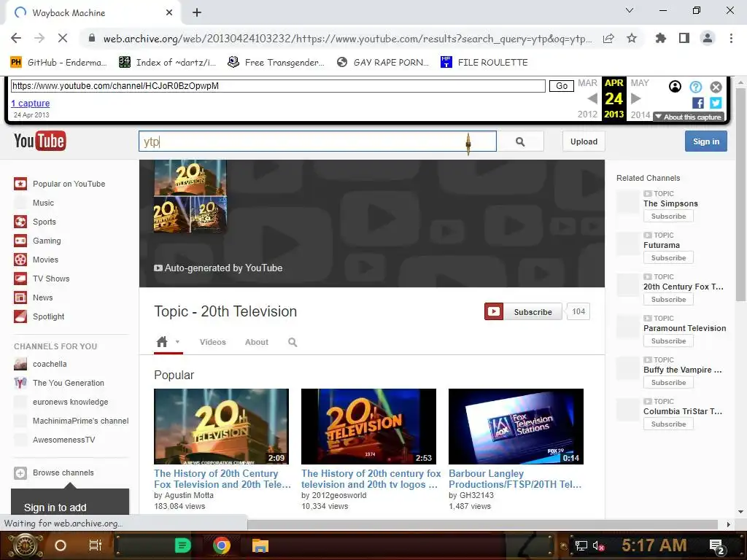Image resolution: width=747 pixels, height=560 pixels.
Task: Open the Music category link
Action: click(43, 203)
